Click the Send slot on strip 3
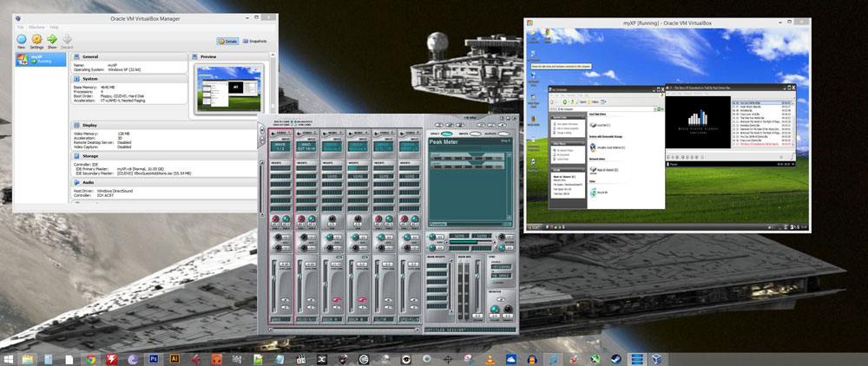868x366 pixels. tap(332, 176)
